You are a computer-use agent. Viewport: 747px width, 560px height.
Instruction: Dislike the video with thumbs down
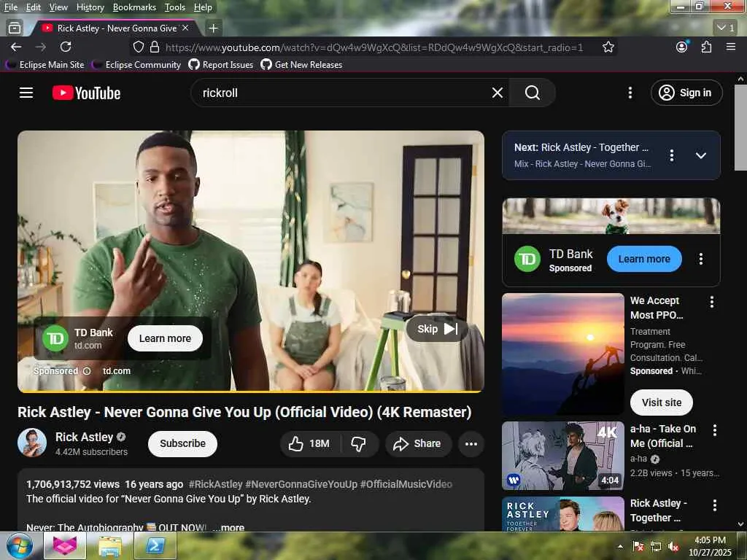coord(359,444)
